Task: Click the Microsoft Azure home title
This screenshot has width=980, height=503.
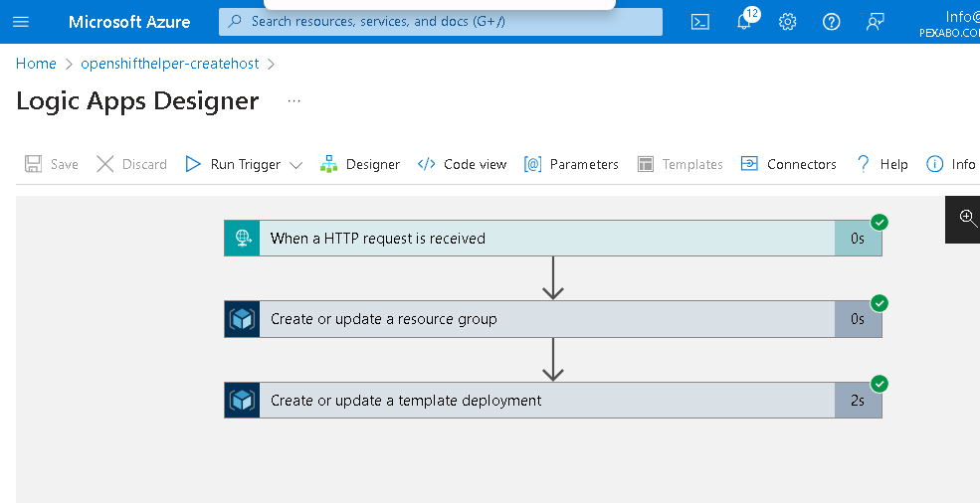Action: (x=129, y=22)
